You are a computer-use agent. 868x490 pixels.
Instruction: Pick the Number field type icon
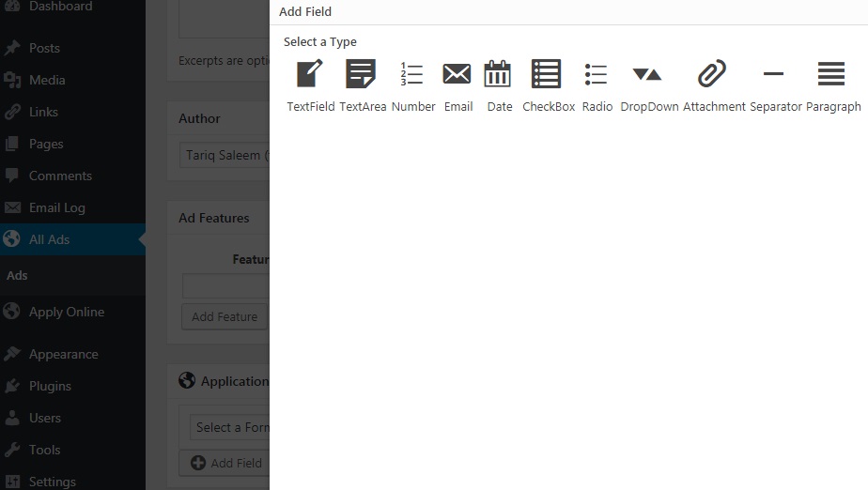click(x=412, y=74)
